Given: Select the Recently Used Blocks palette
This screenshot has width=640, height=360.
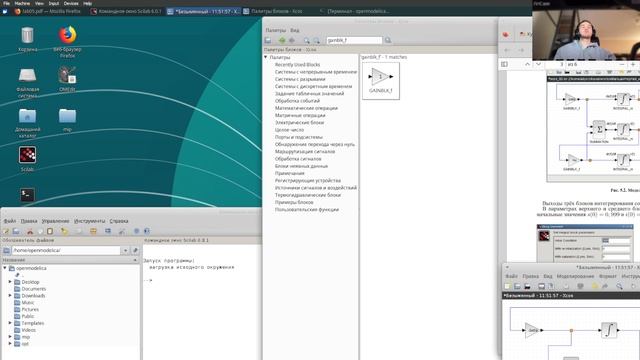Looking at the screenshot, I should (x=298, y=64).
